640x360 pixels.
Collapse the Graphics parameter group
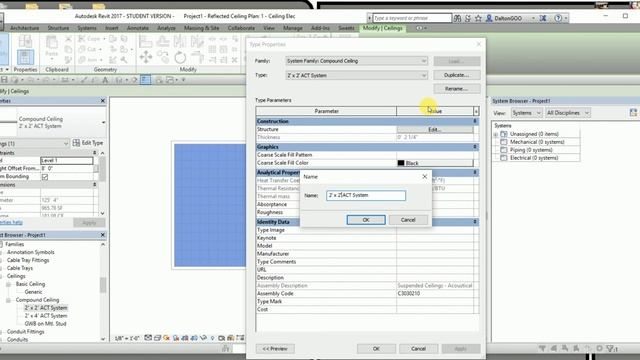point(475,147)
